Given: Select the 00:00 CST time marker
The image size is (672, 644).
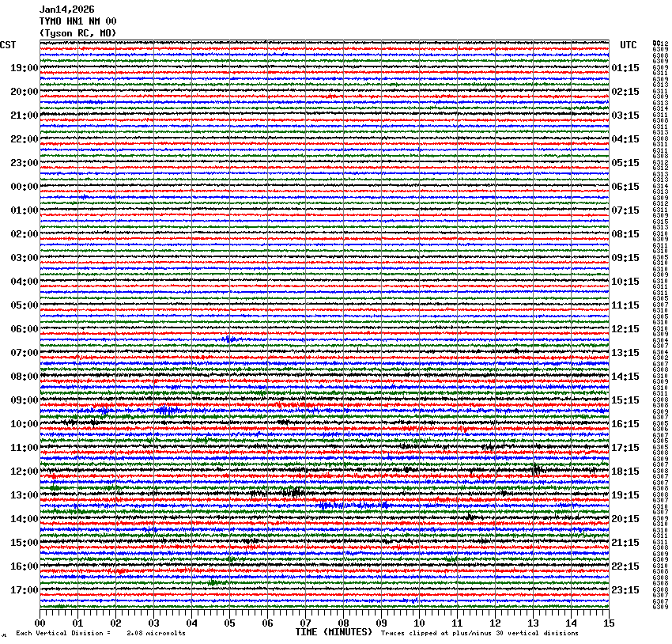Looking at the screenshot, I should (24, 187).
